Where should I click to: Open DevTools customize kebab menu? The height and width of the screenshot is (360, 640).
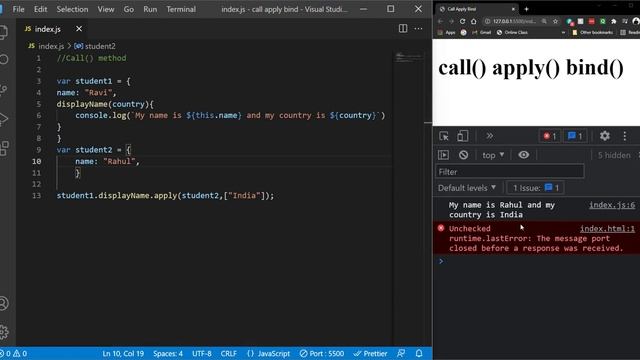tap(624, 136)
